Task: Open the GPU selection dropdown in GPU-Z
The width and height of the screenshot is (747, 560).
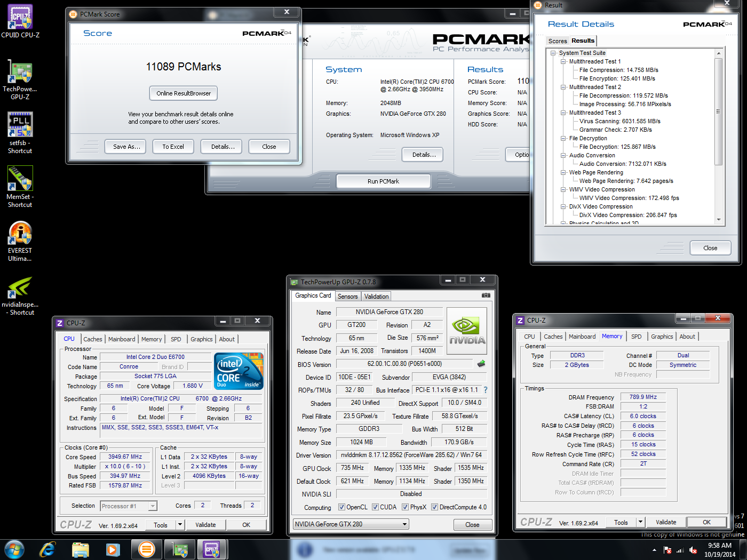Action: [351, 524]
